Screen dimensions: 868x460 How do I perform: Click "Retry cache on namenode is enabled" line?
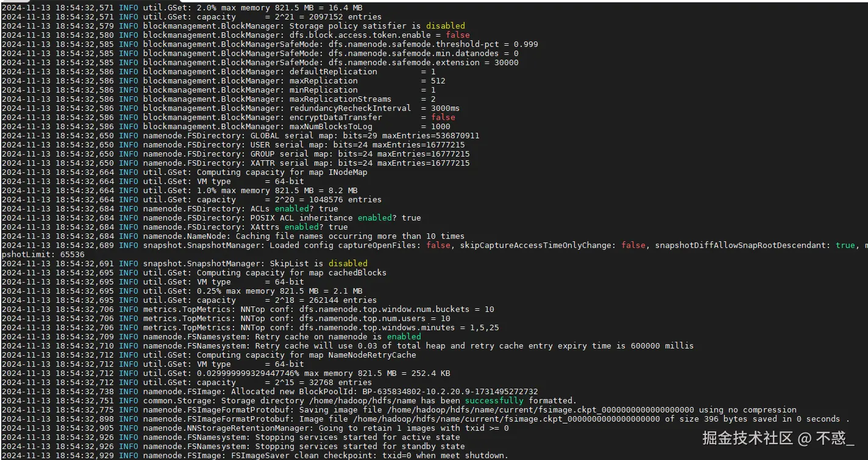(x=211, y=337)
